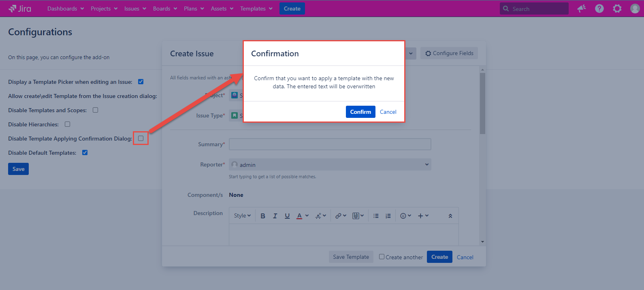Screen dimensions: 644x290
Task: Uncheck the Disable Default Templates checkbox
Action: point(85,153)
